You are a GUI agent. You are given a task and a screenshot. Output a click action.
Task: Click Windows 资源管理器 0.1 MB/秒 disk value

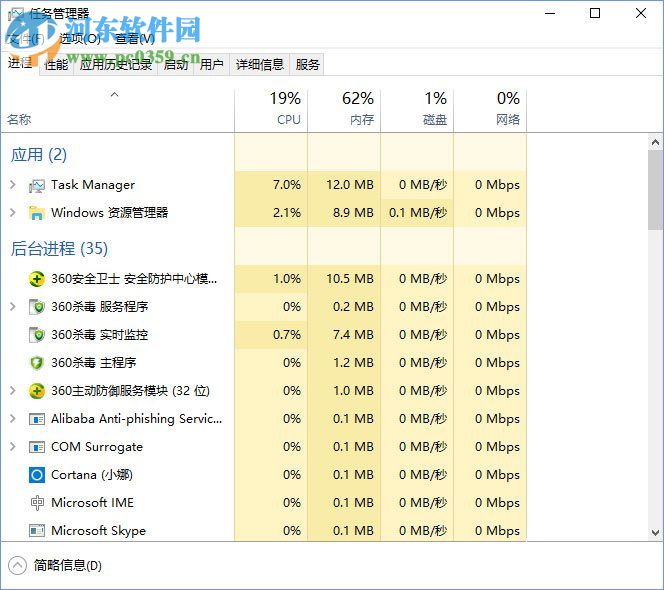click(418, 213)
